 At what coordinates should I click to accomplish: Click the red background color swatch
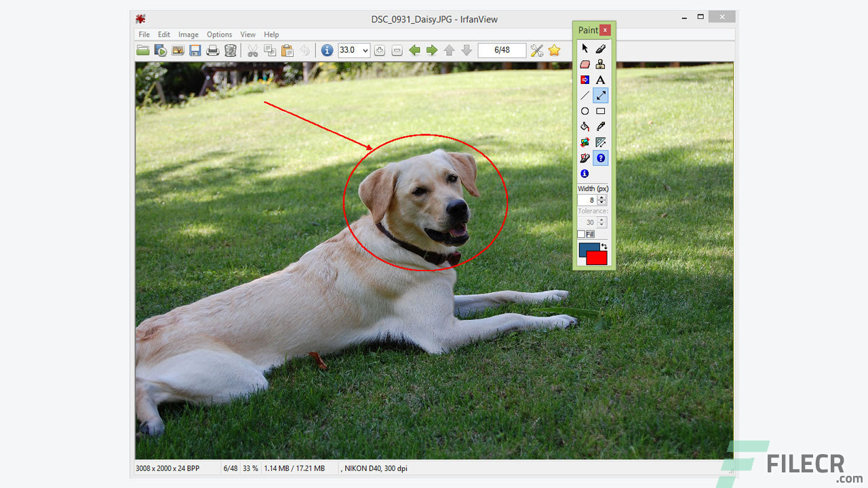(598, 258)
